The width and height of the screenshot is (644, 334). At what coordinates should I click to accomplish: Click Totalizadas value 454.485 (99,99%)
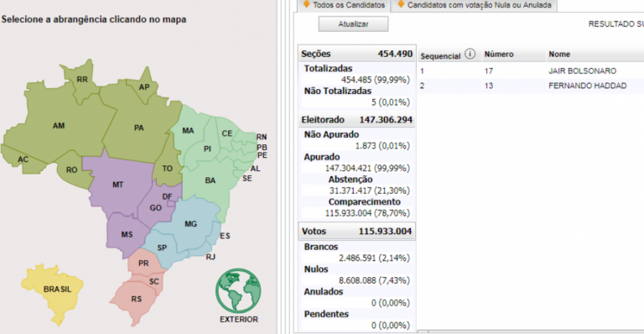(376, 80)
